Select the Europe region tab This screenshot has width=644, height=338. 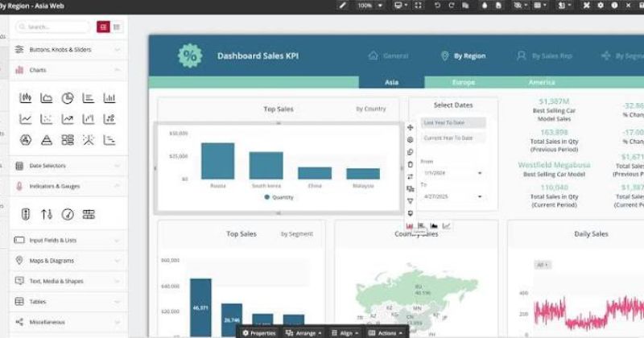click(x=464, y=82)
